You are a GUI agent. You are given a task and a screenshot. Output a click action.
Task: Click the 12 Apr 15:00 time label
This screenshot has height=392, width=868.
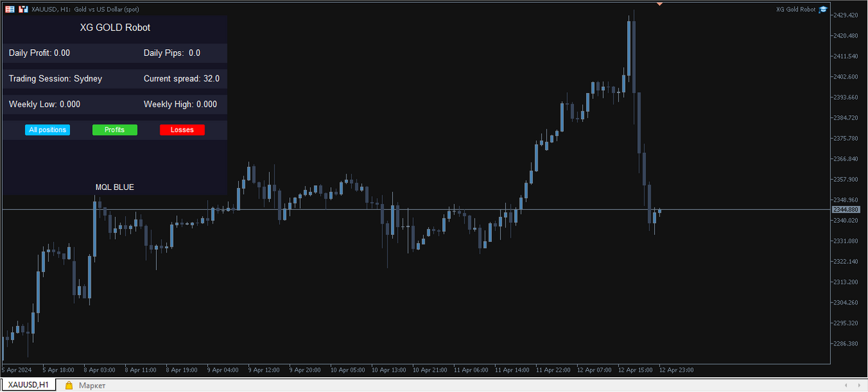(635, 370)
